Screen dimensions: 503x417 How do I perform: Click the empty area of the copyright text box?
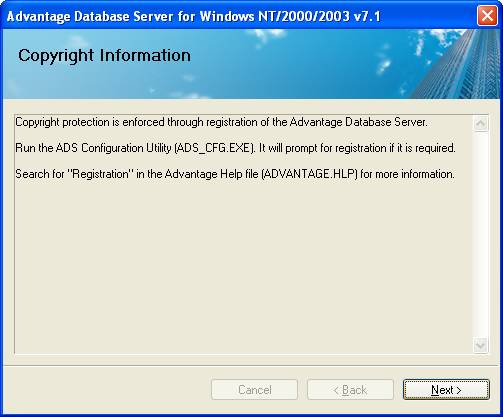click(243, 267)
